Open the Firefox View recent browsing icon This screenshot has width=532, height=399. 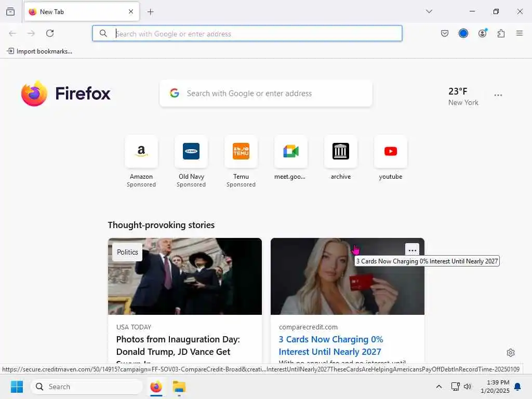pyautogui.click(x=10, y=11)
